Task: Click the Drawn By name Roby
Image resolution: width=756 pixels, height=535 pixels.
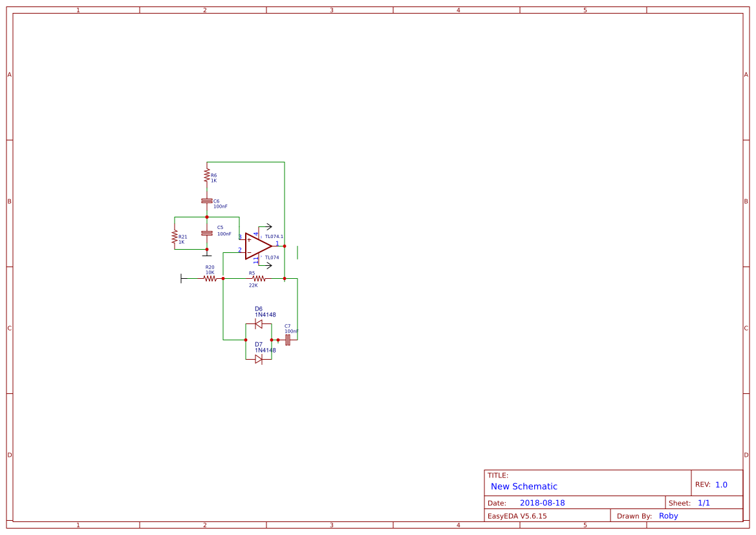Action: coord(669,516)
